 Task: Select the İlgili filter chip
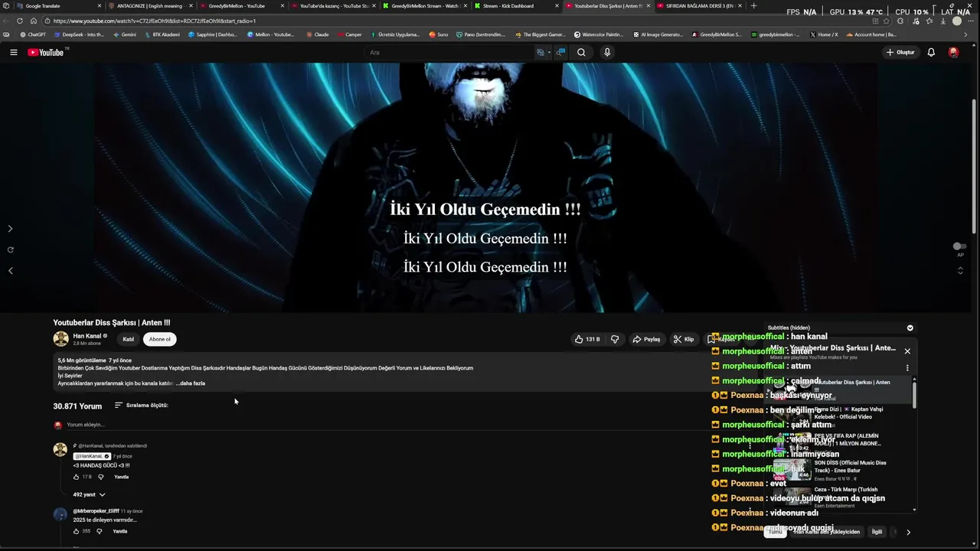[877, 532]
